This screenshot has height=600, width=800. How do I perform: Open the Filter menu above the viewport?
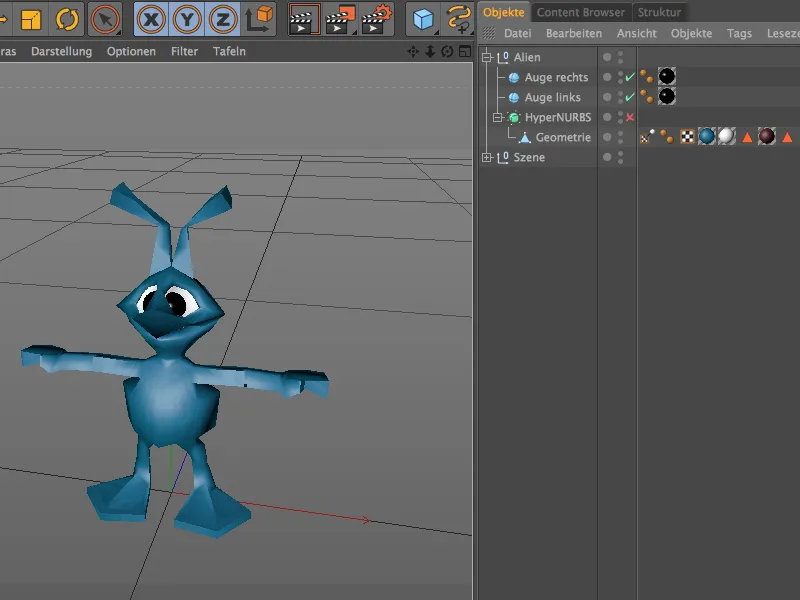pos(184,51)
